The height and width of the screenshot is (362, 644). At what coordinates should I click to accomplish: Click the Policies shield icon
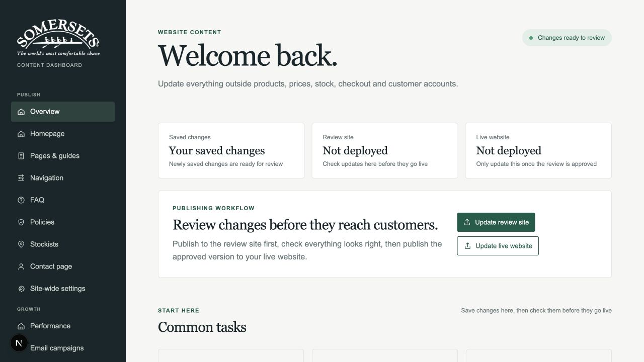(21, 222)
